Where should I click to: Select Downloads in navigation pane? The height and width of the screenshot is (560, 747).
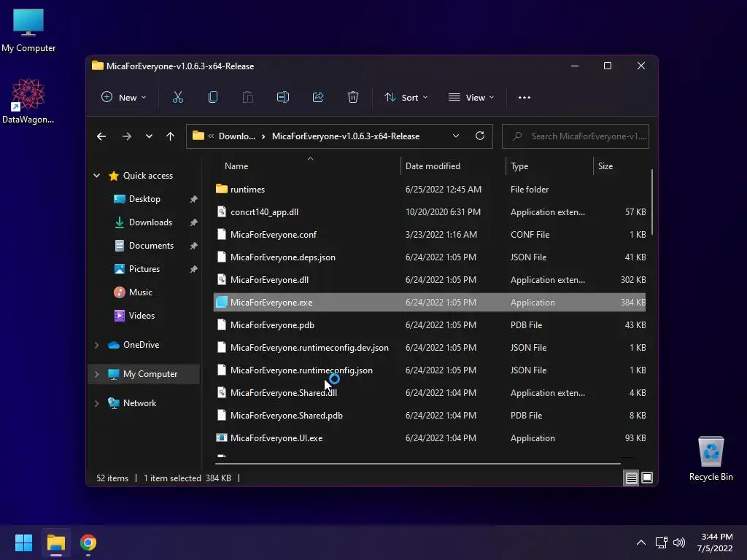coord(150,222)
